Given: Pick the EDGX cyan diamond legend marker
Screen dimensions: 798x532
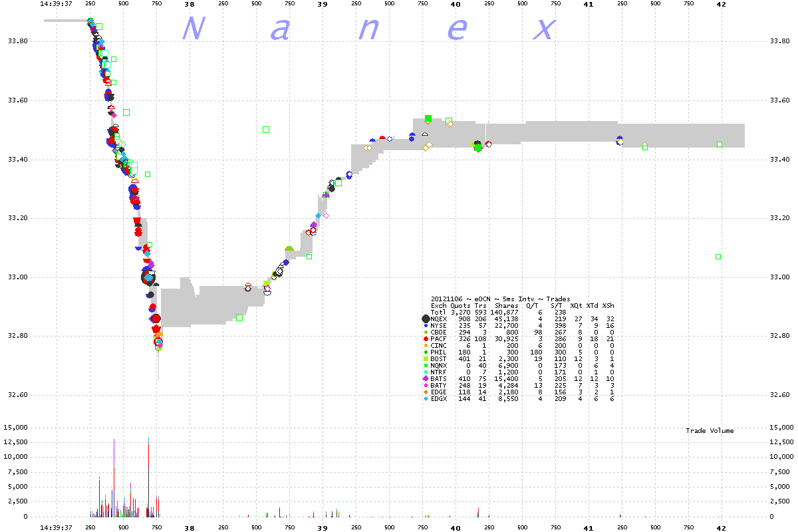Looking at the screenshot, I should pyautogui.click(x=426, y=398).
